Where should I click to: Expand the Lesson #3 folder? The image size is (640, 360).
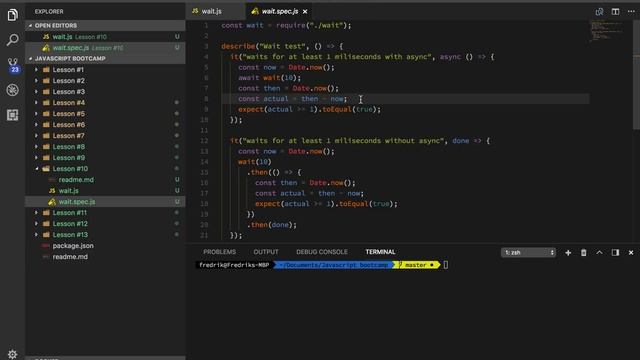coord(105,92)
